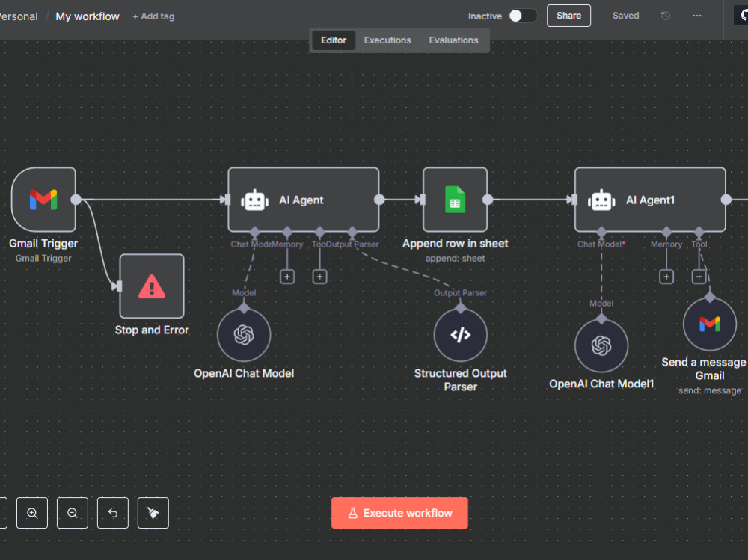Add a Memory sub-node to AI Agent
748x560 pixels.
tap(287, 277)
